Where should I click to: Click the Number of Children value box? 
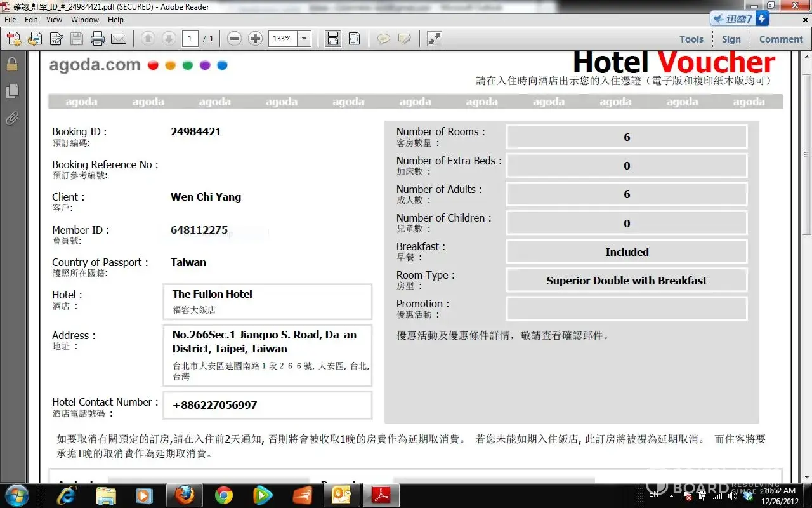627,223
